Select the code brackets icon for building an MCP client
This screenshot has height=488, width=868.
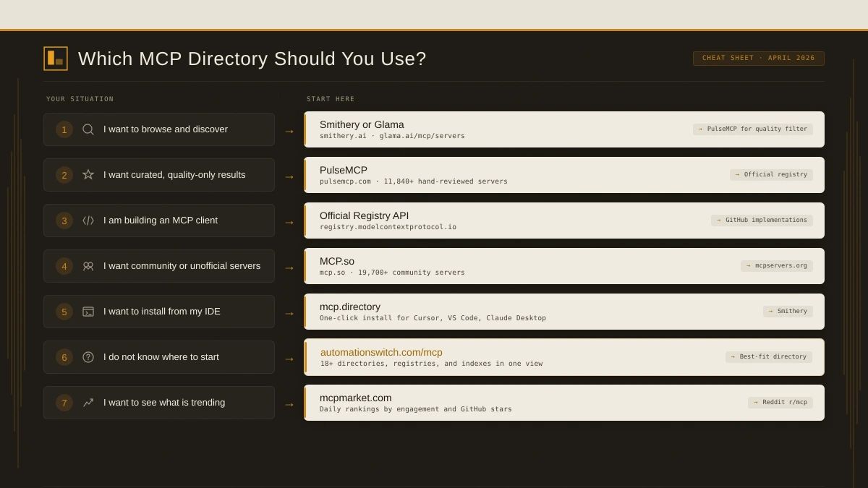click(88, 220)
